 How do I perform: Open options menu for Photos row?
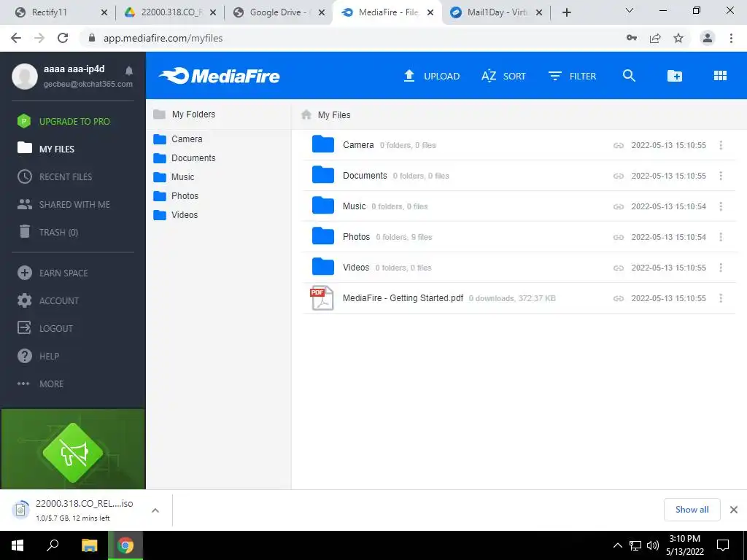(x=721, y=237)
